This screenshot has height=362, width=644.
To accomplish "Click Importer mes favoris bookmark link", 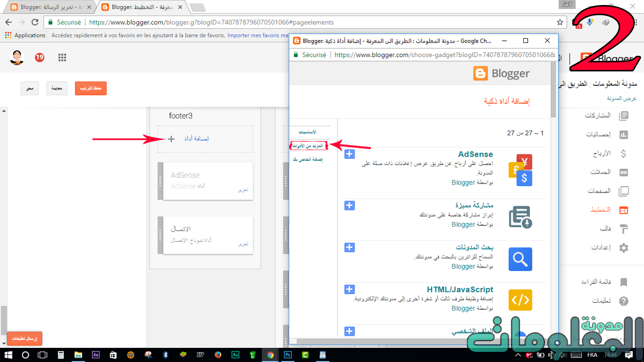I will 257,35.
